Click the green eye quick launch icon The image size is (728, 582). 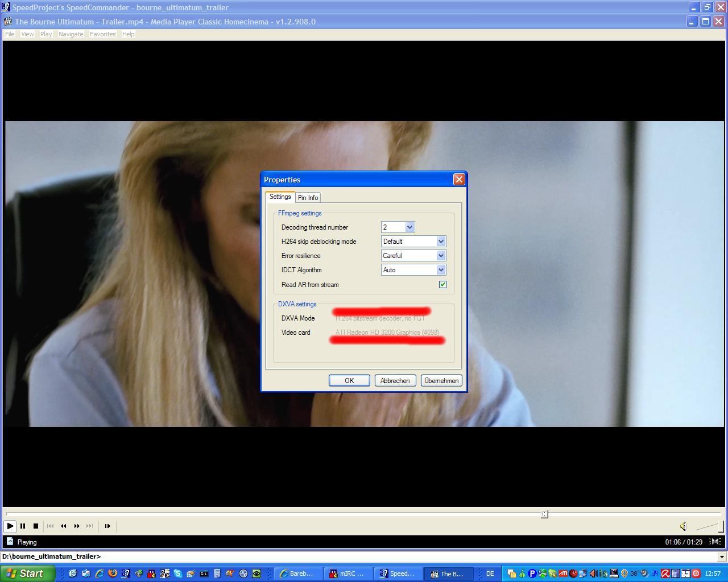pyautogui.click(x=256, y=573)
